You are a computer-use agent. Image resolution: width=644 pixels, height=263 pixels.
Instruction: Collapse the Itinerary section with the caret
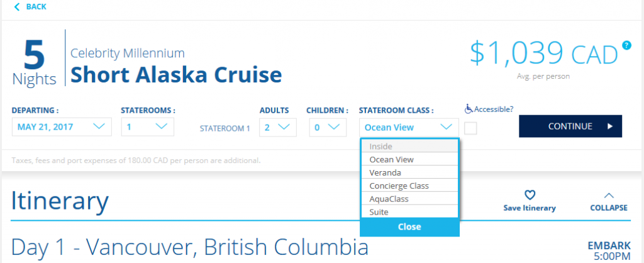609,195
